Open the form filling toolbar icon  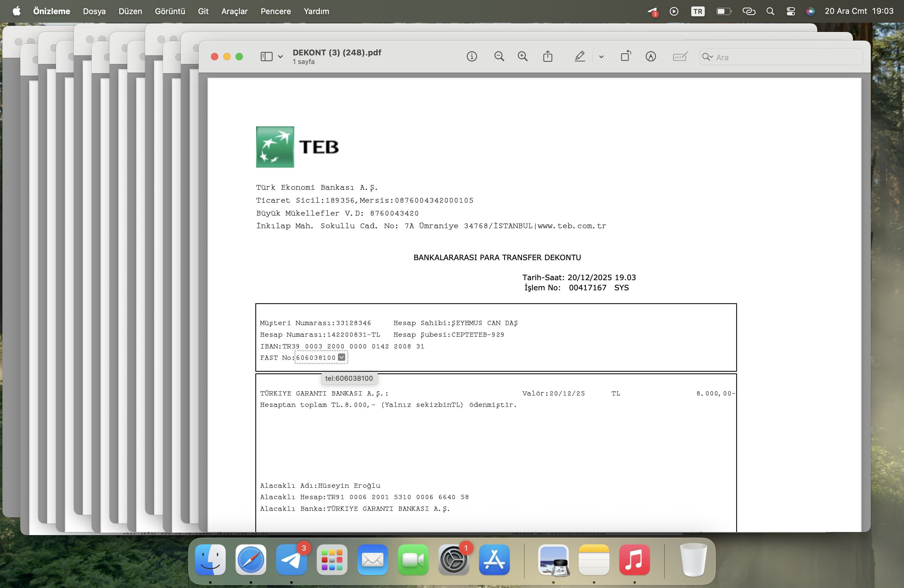[680, 57]
